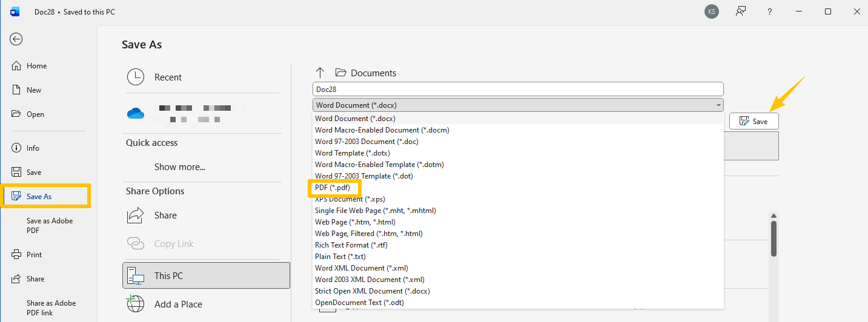Click Show more... under Quick access
Viewport: 868px width, 322px height.
[x=180, y=167]
